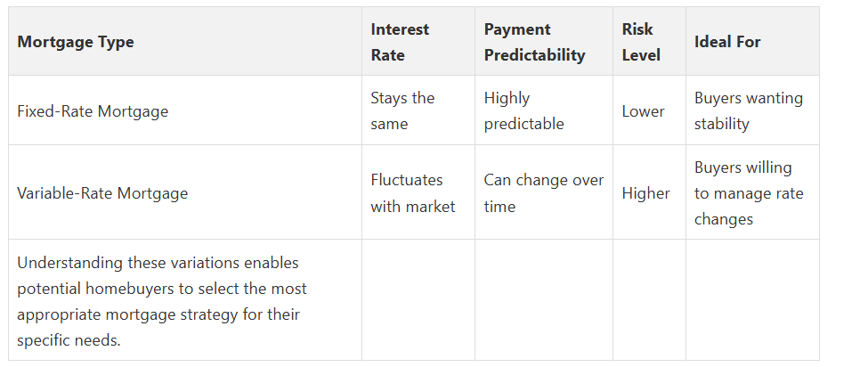
Task: Select the 'Risk Level' header cell
Action: tap(641, 42)
